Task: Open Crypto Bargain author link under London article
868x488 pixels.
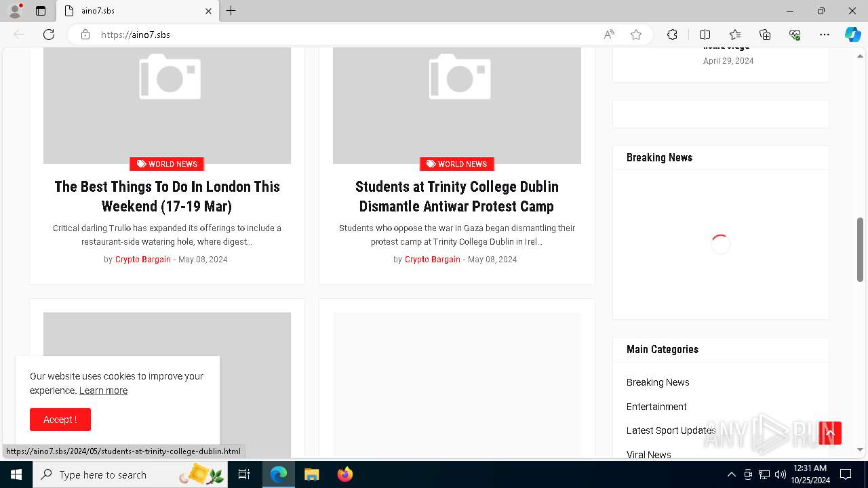Action: 143,260
